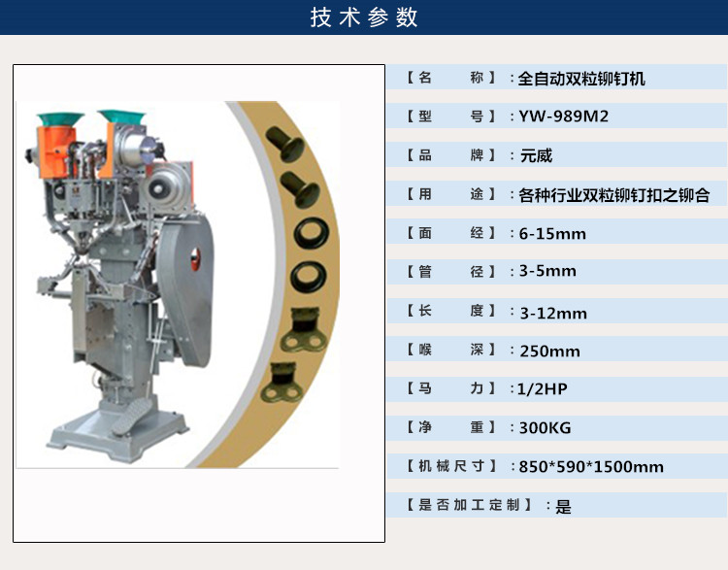The image size is (728, 570).
Task: Click the 技术参数 header title
Action: click(x=364, y=17)
